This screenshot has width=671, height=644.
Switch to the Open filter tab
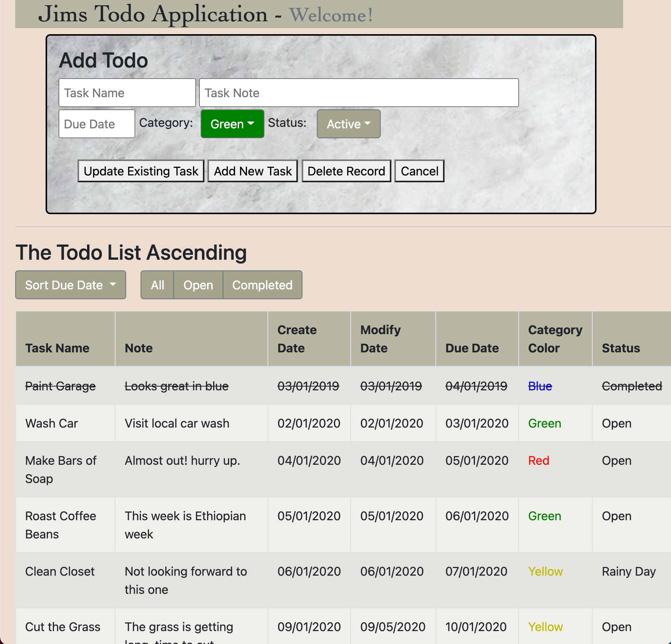198,285
